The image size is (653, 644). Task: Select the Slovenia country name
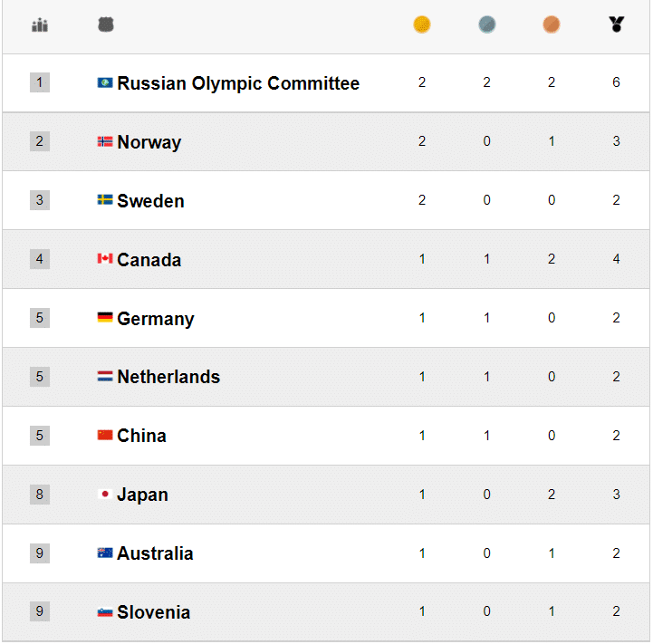153,612
